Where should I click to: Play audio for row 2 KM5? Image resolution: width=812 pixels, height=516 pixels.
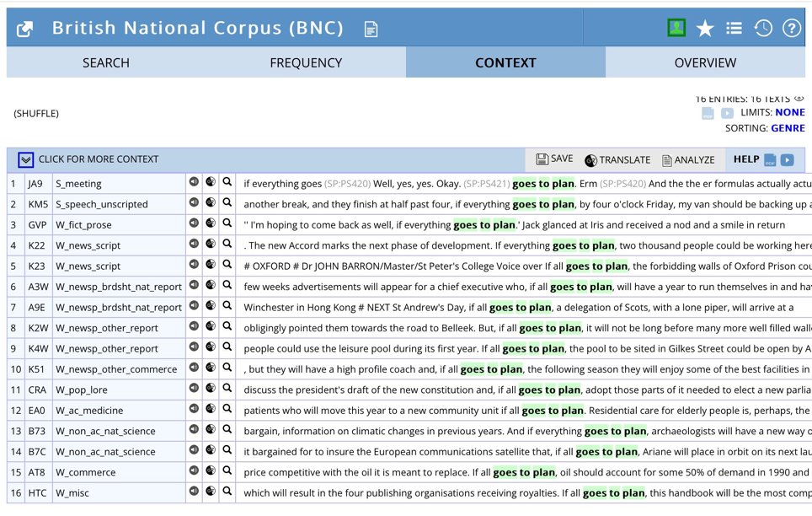[x=194, y=202]
